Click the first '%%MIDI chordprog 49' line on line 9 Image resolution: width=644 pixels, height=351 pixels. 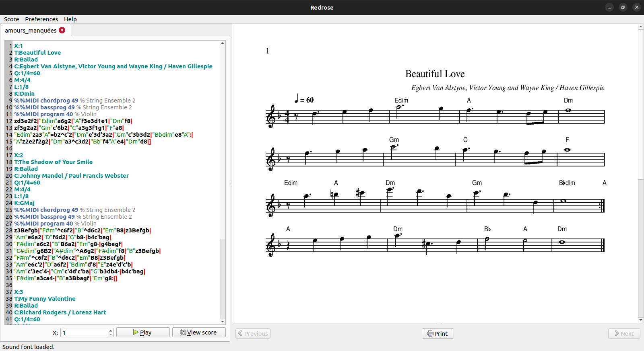coord(75,101)
